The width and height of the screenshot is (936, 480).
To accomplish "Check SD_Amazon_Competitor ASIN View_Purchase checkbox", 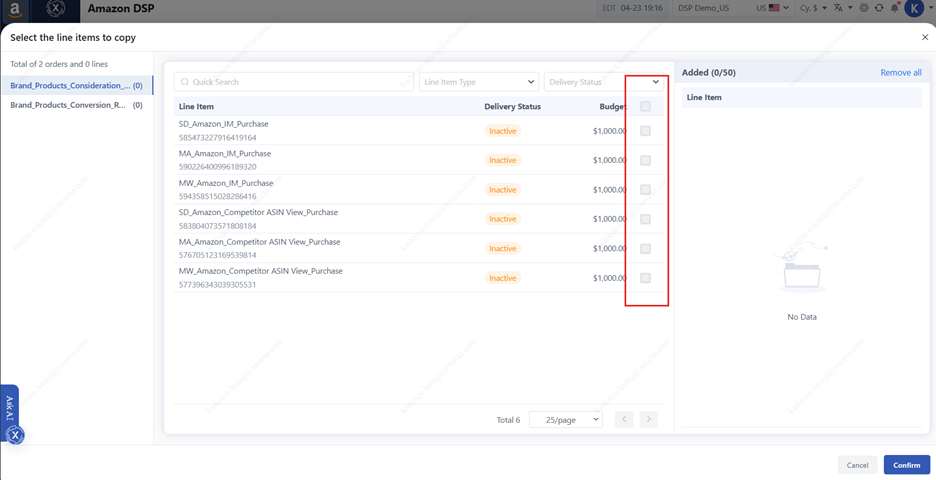I will point(645,219).
